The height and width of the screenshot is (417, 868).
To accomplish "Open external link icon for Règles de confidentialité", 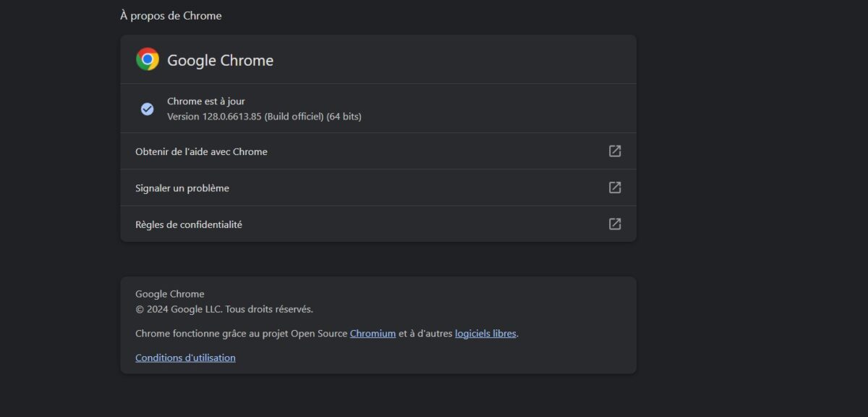I will pos(615,224).
